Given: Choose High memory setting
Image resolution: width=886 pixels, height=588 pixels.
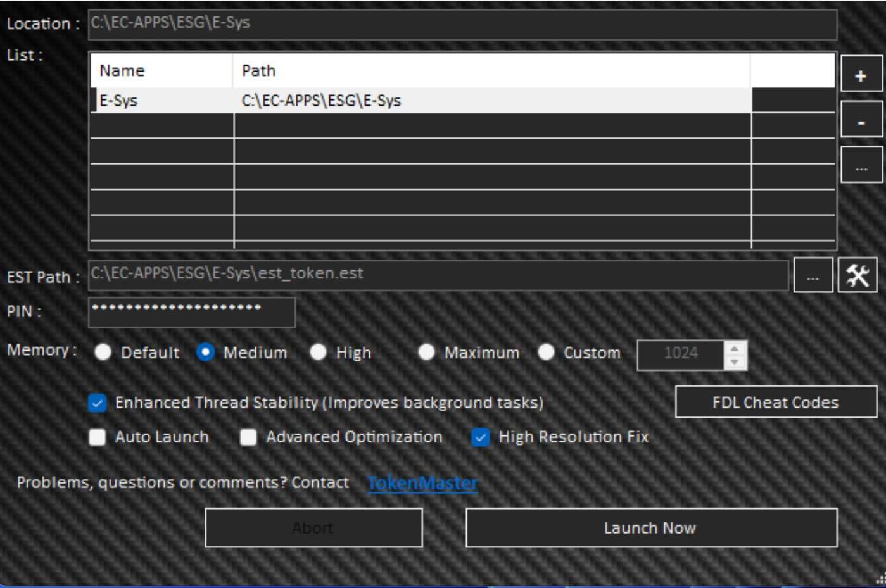Looking at the screenshot, I should pyautogui.click(x=318, y=352).
